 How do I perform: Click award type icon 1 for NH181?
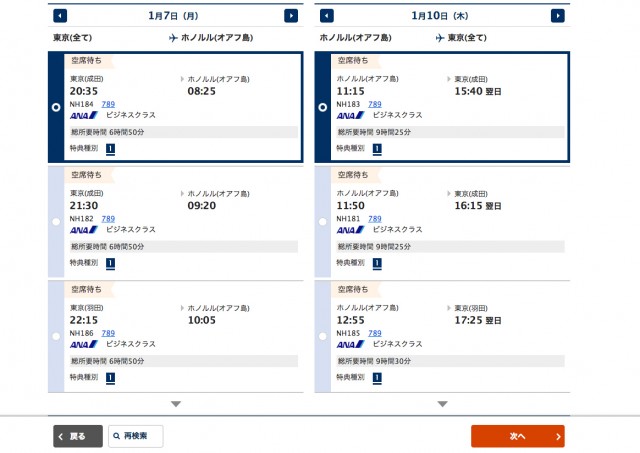coord(377,264)
